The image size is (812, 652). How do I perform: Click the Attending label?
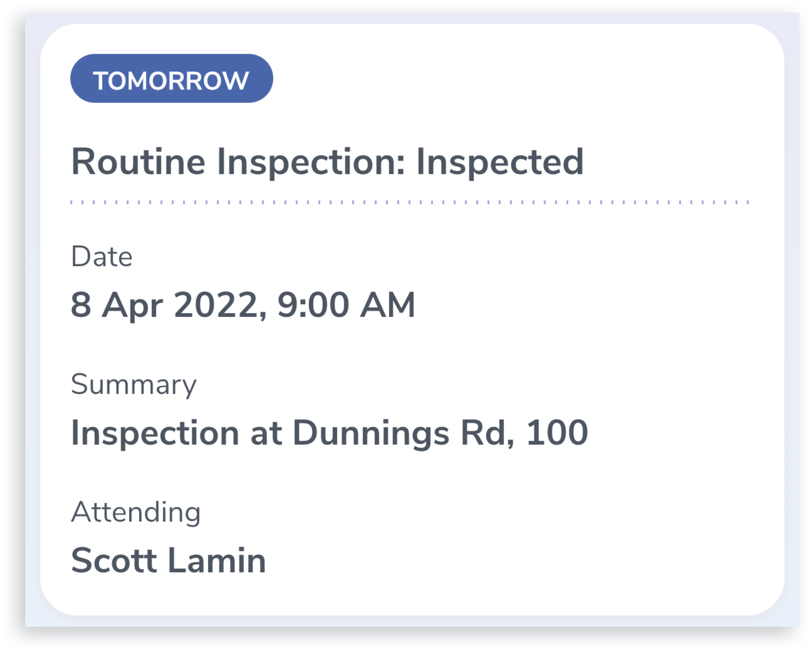135,512
